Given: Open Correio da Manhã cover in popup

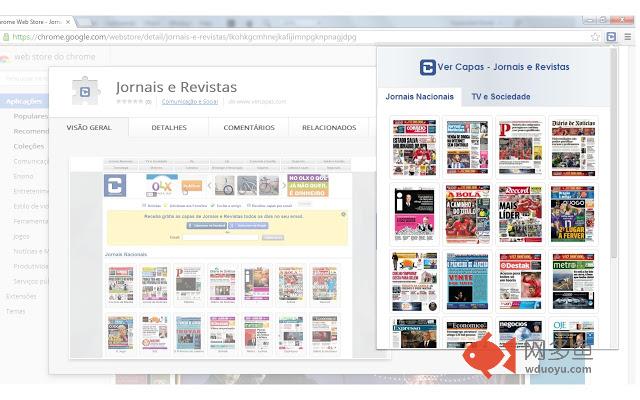Looking at the screenshot, I should click(x=414, y=147).
